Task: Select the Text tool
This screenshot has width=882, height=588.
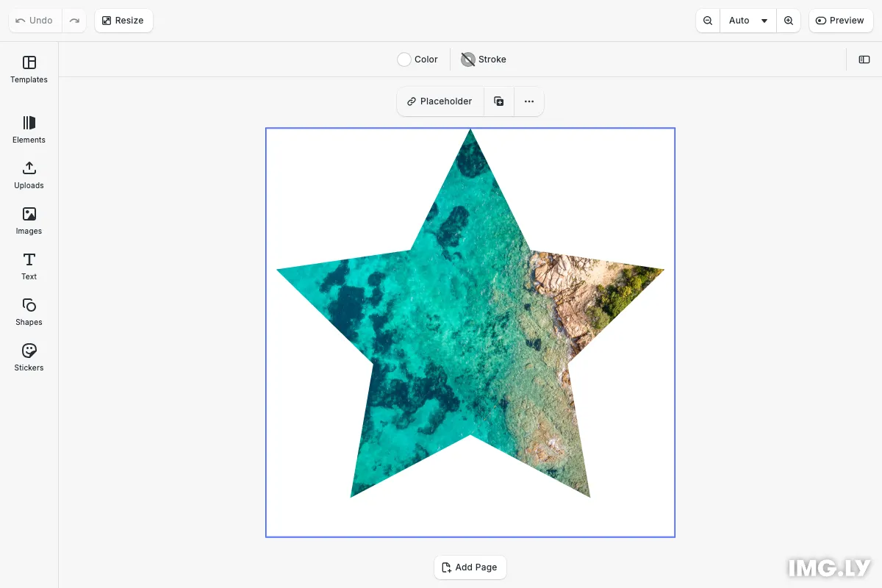Action: (x=29, y=266)
